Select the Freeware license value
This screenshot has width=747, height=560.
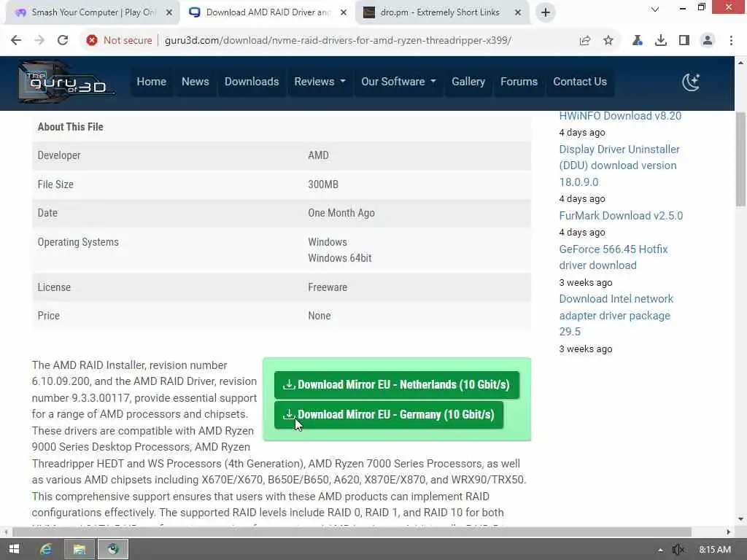tap(328, 287)
